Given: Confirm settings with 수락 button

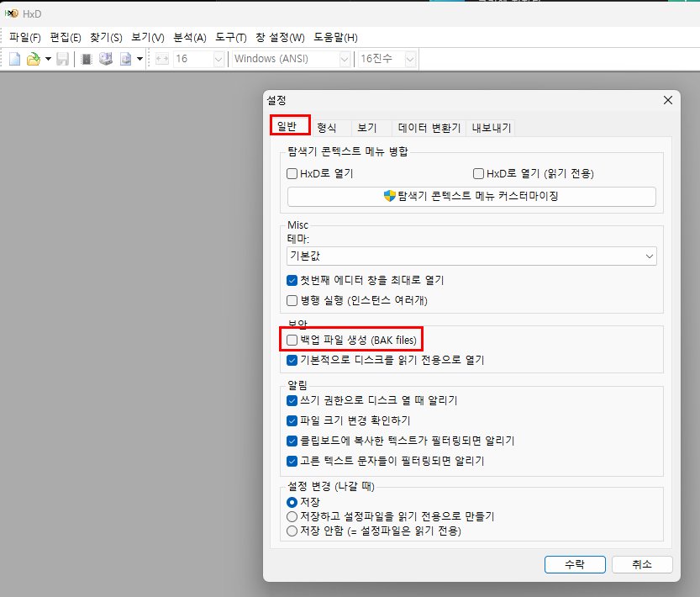Looking at the screenshot, I should pyautogui.click(x=575, y=564).
